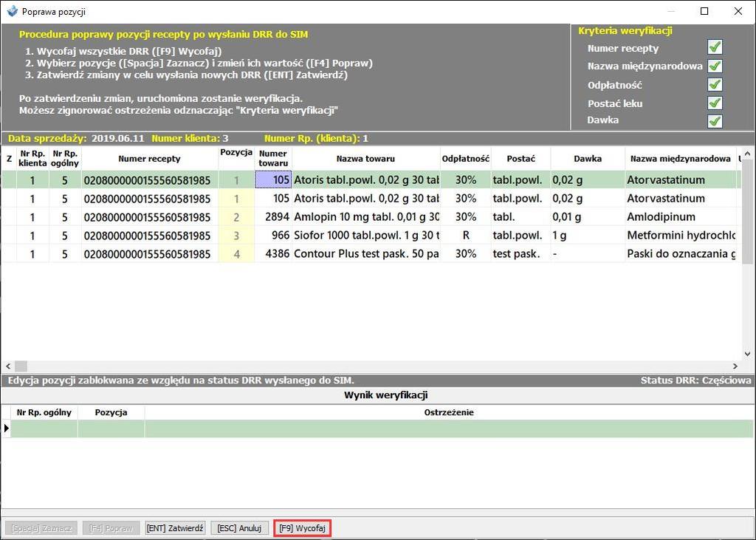Click the table's vertical scrollbar up arrow
The image size is (756, 540).
[747, 154]
